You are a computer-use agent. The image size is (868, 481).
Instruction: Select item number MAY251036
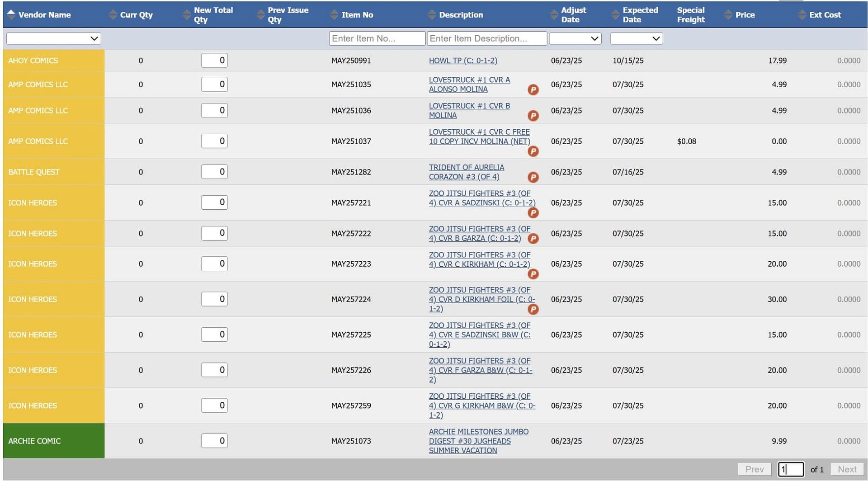click(x=351, y=111)
